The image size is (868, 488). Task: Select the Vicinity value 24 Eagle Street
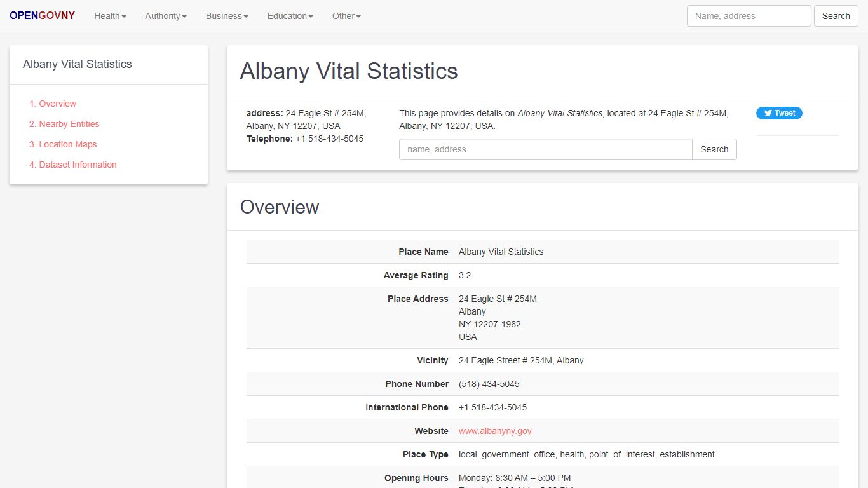pos(521,360)
